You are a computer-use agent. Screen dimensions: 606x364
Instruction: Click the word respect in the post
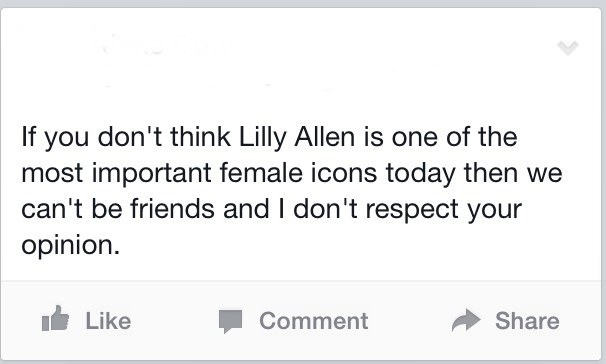(412, 210)
